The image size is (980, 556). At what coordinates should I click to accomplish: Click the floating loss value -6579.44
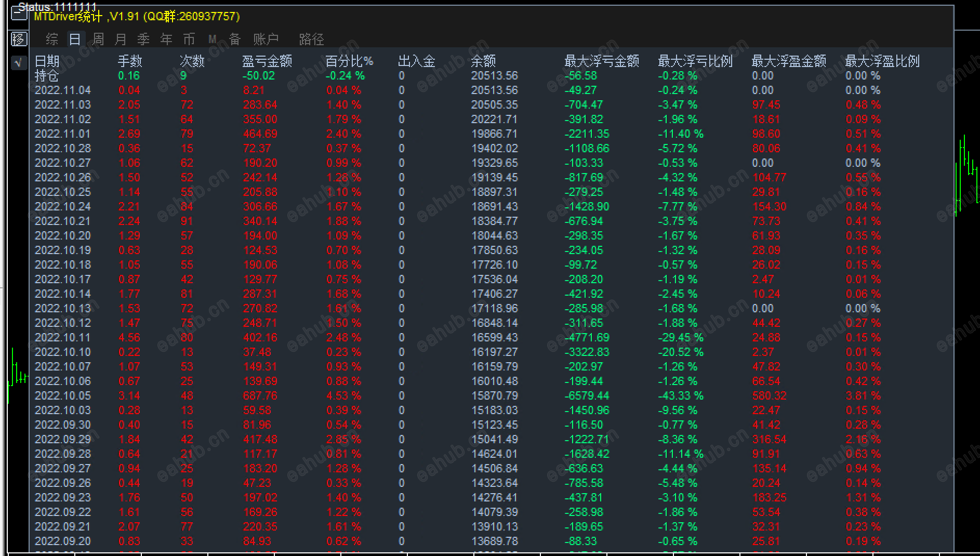[587, 396]
